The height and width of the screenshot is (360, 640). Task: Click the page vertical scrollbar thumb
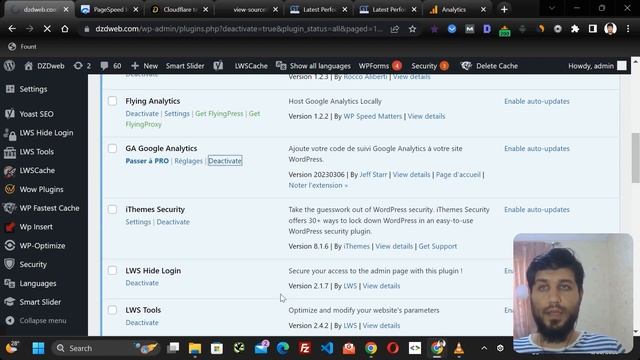coord(636,158)
